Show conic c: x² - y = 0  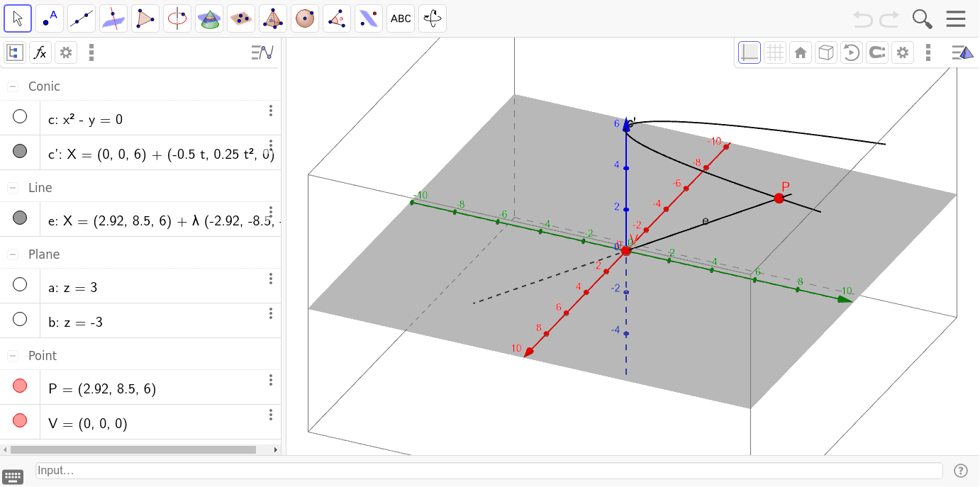pos(20,116)
